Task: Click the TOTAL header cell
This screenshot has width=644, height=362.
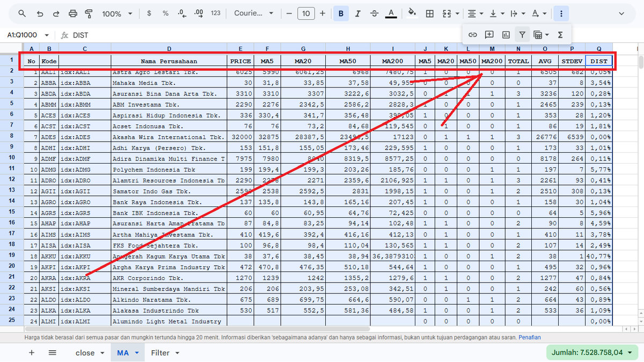Action: (x=518, y=61)
